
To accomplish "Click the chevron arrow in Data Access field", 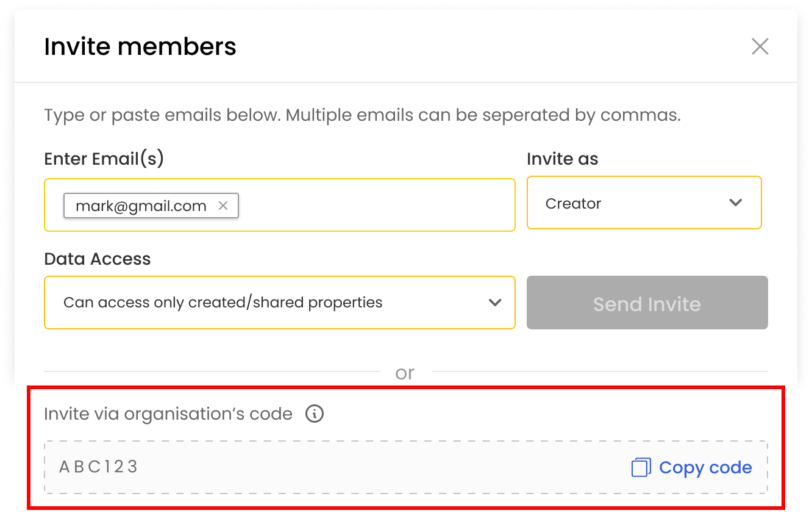I will coord(495,303).
